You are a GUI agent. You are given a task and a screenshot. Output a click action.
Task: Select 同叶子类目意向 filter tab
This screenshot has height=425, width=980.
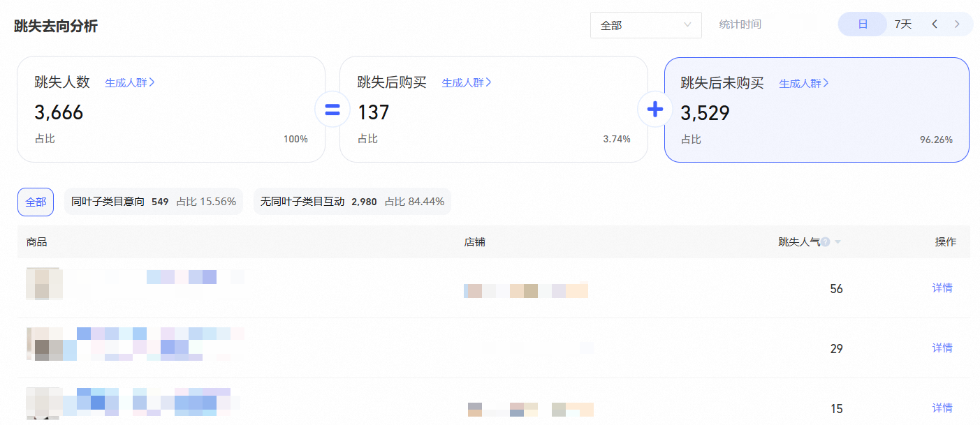pyautogui.click(x=153, y=202)
